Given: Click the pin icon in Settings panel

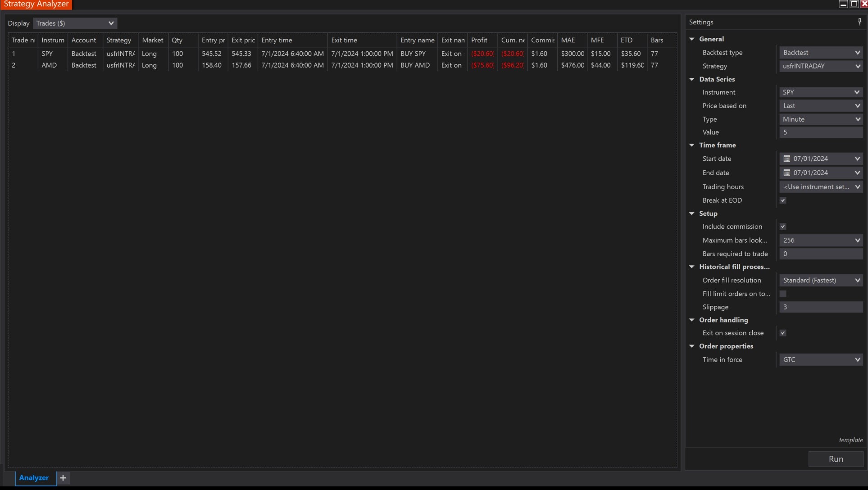Looking at the screenshot, I should (859, 22).
